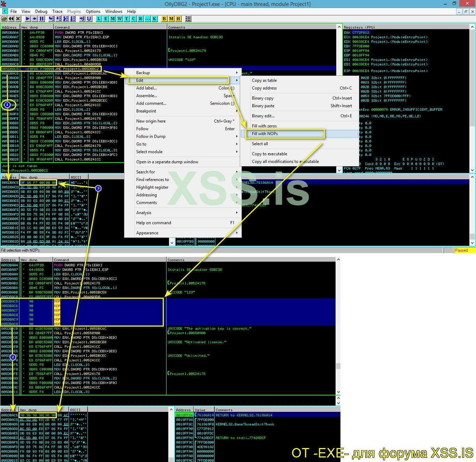
Task: Expand the Backup submenu
Action: 183,73
